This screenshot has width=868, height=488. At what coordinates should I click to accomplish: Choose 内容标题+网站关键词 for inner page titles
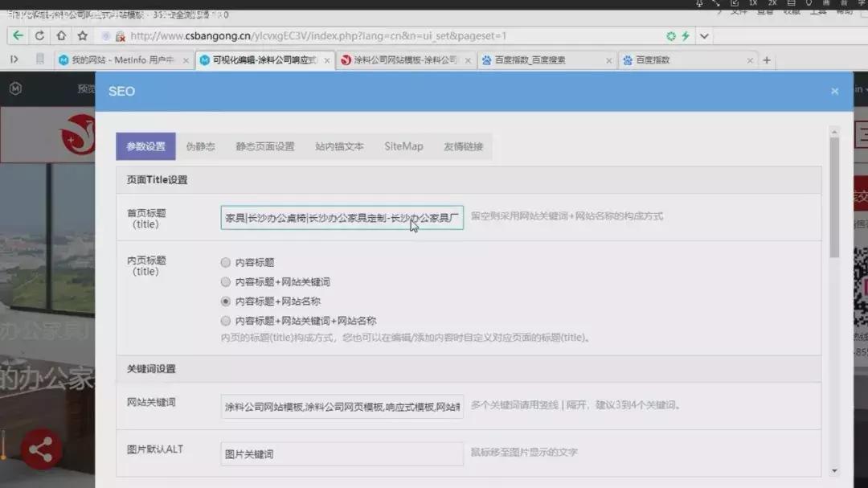226,281
